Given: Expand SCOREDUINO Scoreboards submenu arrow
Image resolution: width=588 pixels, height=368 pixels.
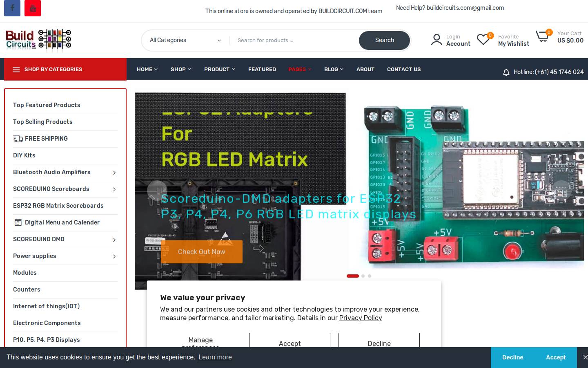Looking at the screenshot, I should tap(114, 189).
